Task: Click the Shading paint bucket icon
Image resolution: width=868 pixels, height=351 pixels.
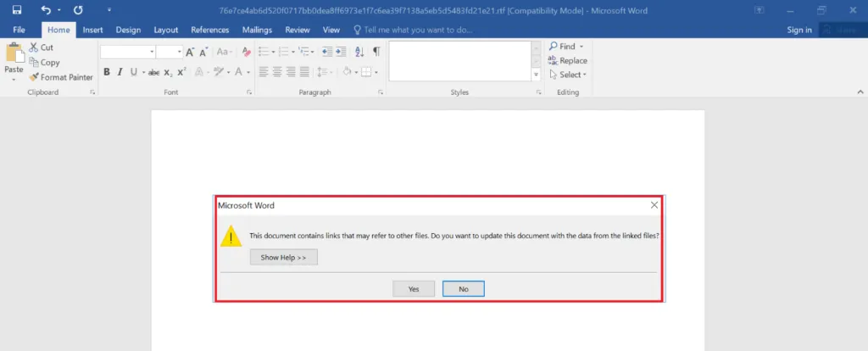Action: pyautogui.click(x=347, y=72)
